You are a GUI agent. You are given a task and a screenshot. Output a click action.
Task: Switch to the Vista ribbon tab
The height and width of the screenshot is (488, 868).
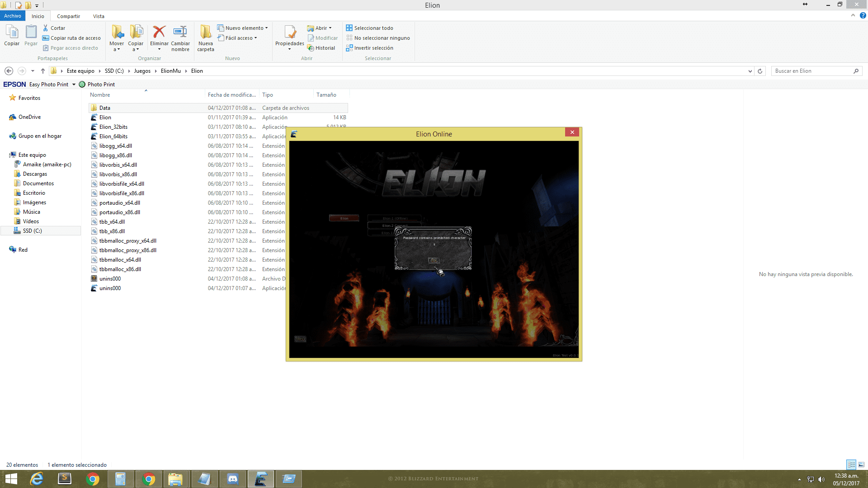pyautogui.click(x=99, y=16)
